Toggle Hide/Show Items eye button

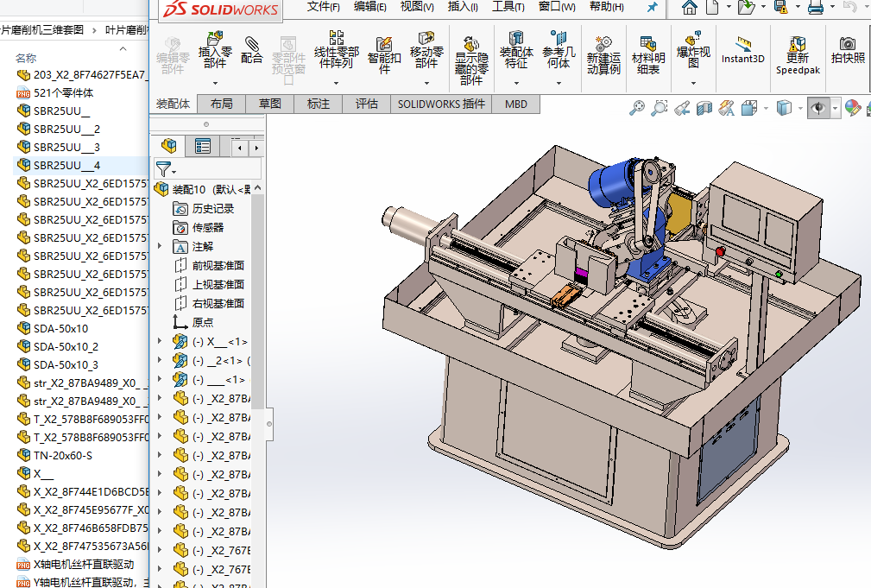click(x=818, y=108)
